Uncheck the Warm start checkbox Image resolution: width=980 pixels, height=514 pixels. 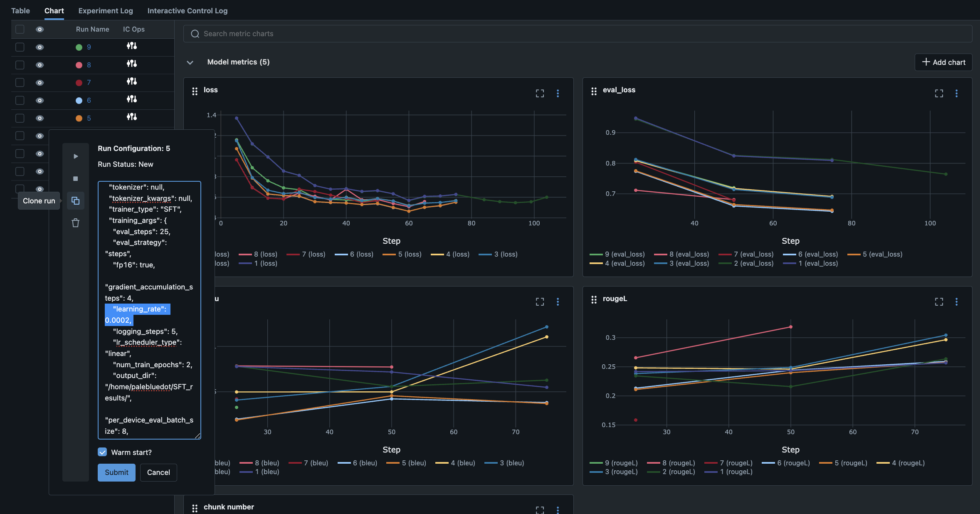102,452
